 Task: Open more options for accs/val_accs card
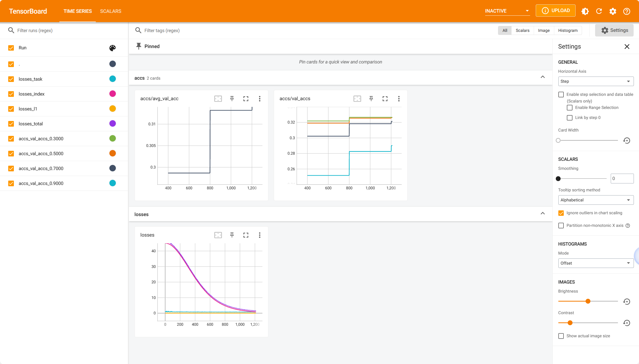point(399,99)
